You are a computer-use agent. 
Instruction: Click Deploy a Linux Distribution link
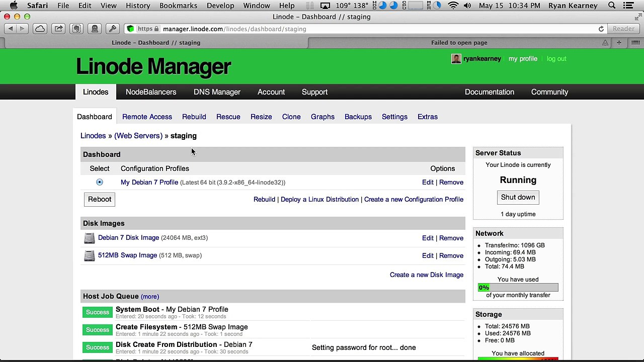click(x=319, y=199)
